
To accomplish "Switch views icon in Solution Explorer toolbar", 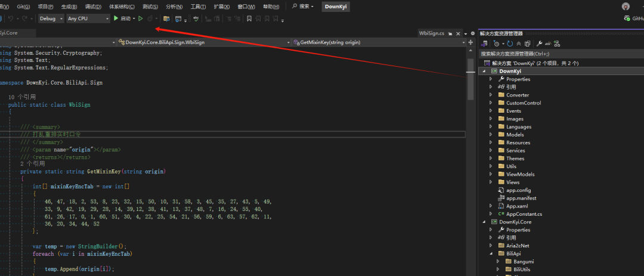I will 484,44.
